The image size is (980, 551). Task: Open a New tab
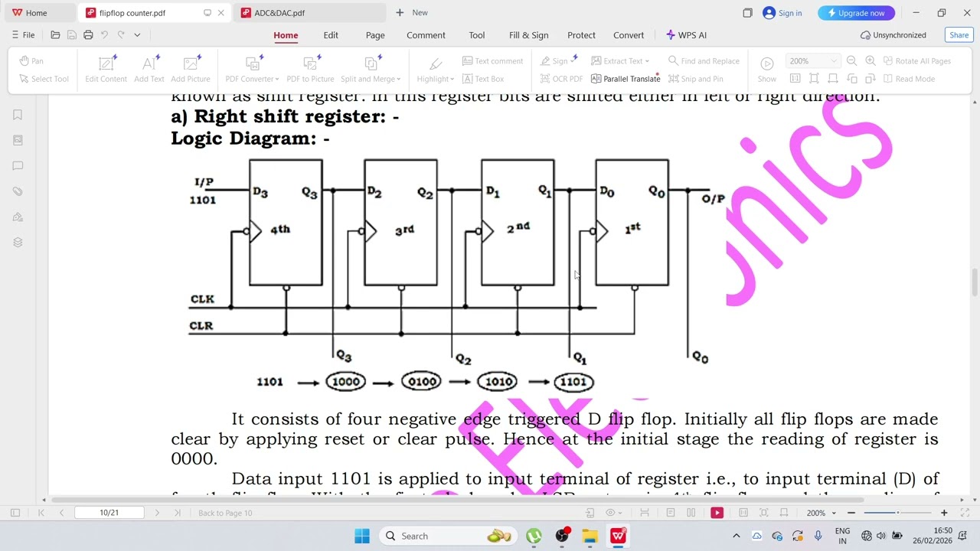click(412, 13)
